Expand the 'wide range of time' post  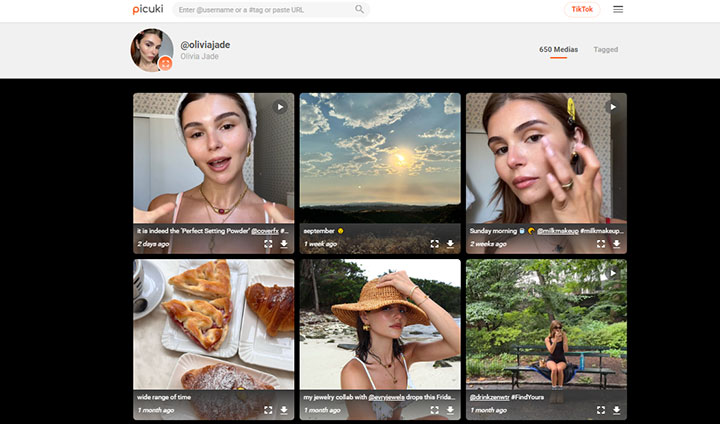[x=268, y=410]
